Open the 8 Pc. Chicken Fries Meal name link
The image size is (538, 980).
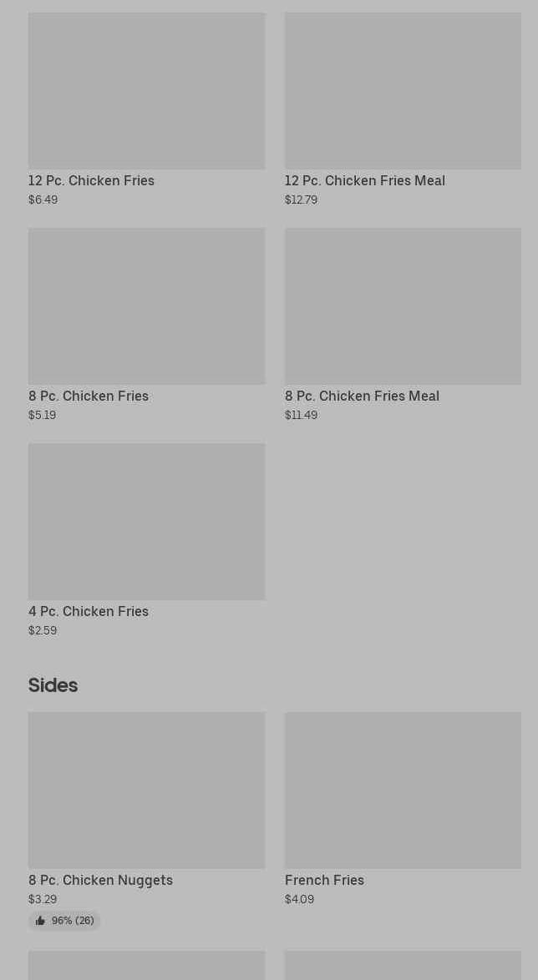coord(363,397)
